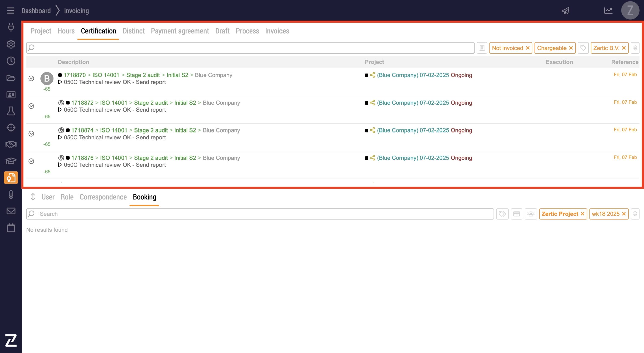Open sort stepper next to Zertic B.V.
Screen dimensions: 644x353
point(635,48)
